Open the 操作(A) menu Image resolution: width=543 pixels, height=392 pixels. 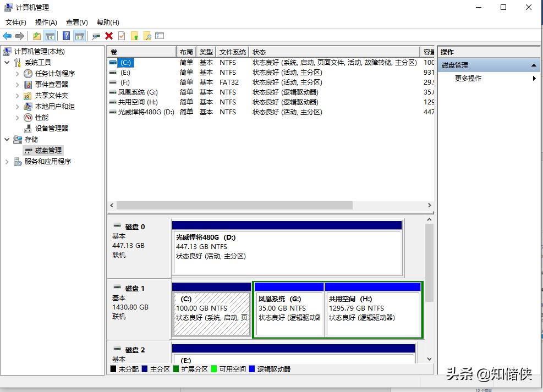pos(46,23)
